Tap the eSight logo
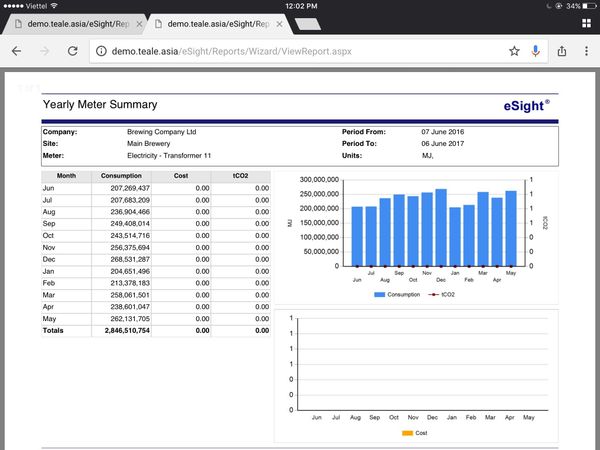The width and height of the screenshot is (600, 450). tap(526, 105)
